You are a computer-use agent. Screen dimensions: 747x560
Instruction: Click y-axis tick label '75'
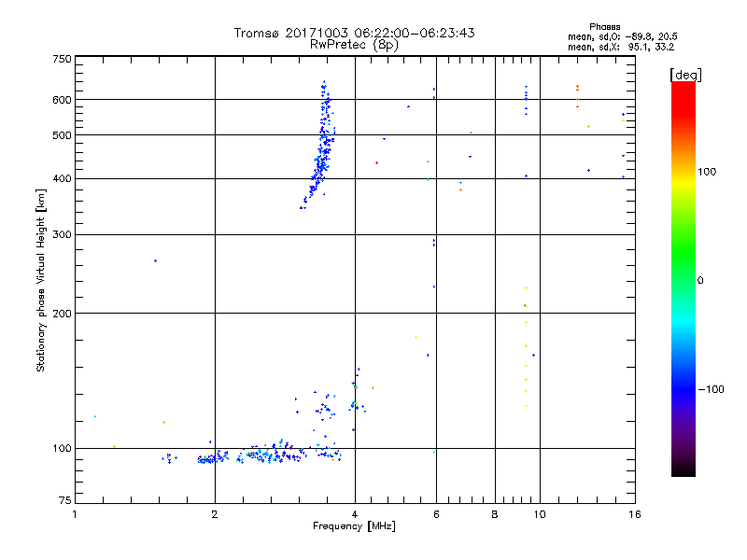click(x=65, y=500)
